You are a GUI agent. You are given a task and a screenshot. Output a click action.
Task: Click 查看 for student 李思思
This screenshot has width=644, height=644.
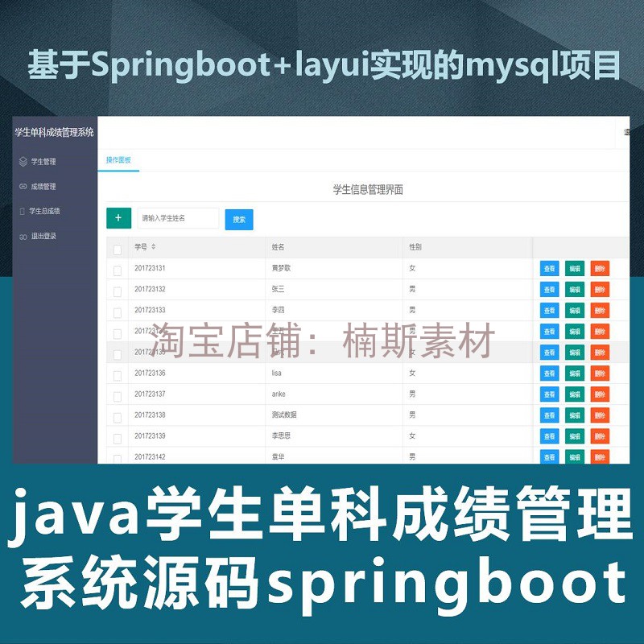point(550,436)
